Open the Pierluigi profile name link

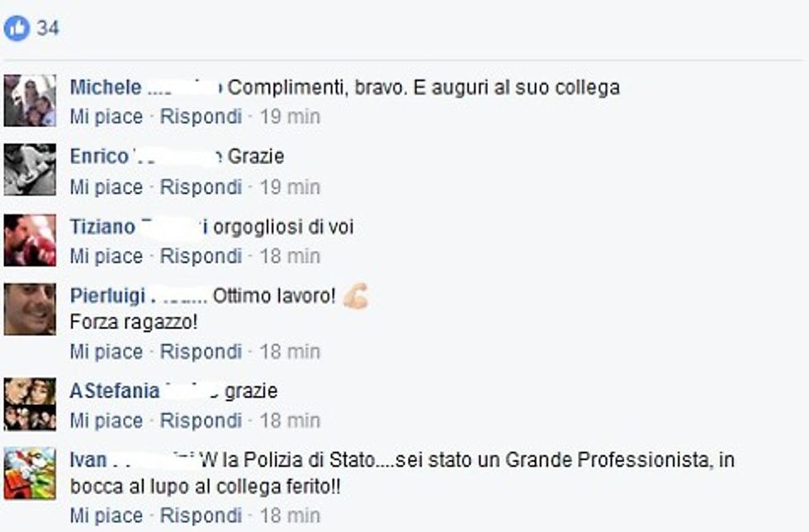pyautogui.click(x=107, y=296)
